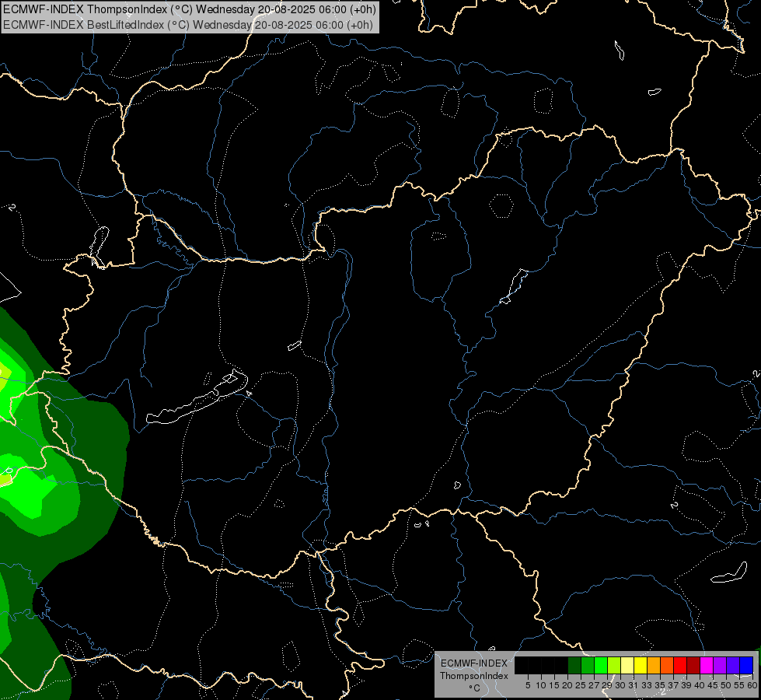Image resolution: width=761 pixels, height=700 pixels.
Task: Select the pale yellow 30-31 legend swatch
Action: (x=627, y=665)
